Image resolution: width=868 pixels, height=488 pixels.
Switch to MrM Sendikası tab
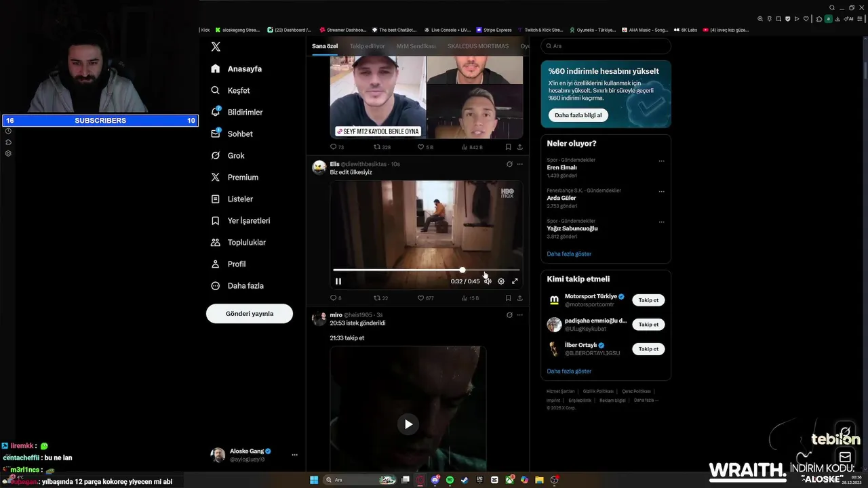(x=416, y=46)
